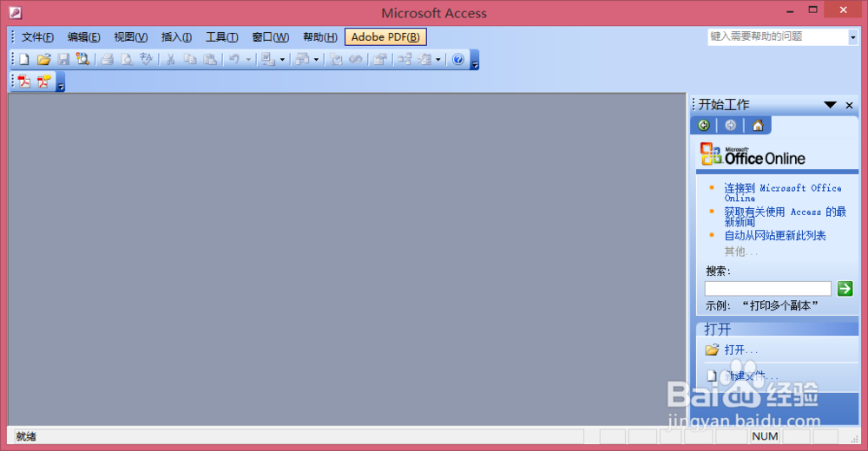
Task: Open the help question box dropdown arrow
Action: (852, 37)
